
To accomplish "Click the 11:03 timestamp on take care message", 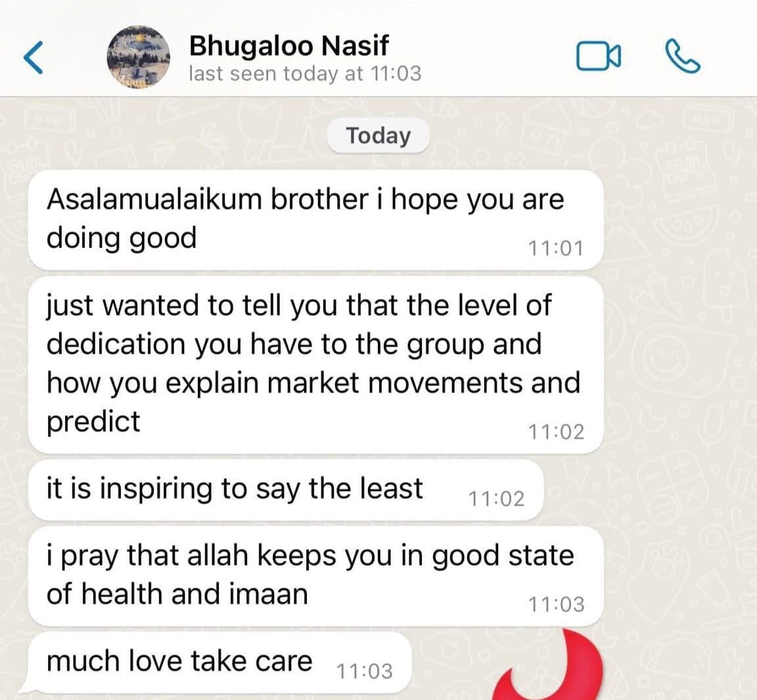I will (365, 672).
